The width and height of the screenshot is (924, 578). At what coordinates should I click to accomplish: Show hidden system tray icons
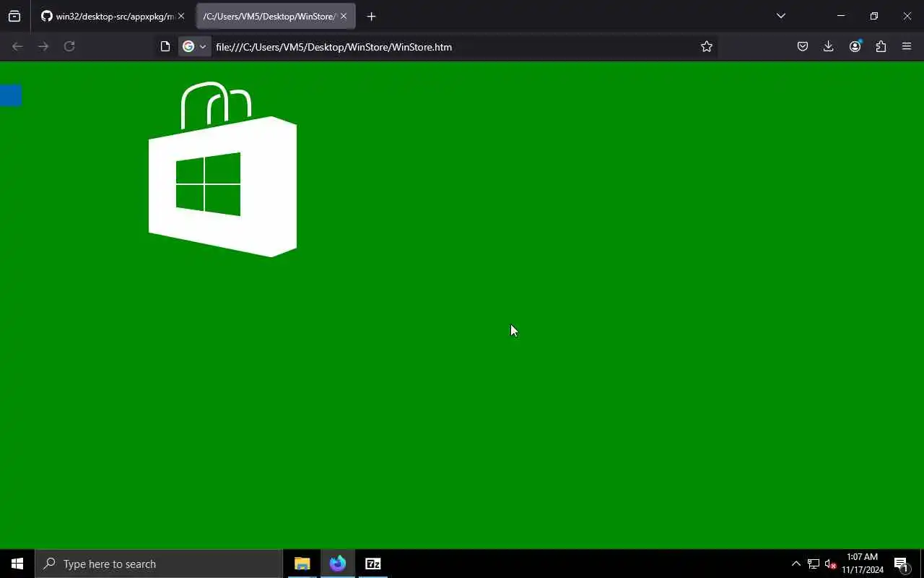point(796,564)
